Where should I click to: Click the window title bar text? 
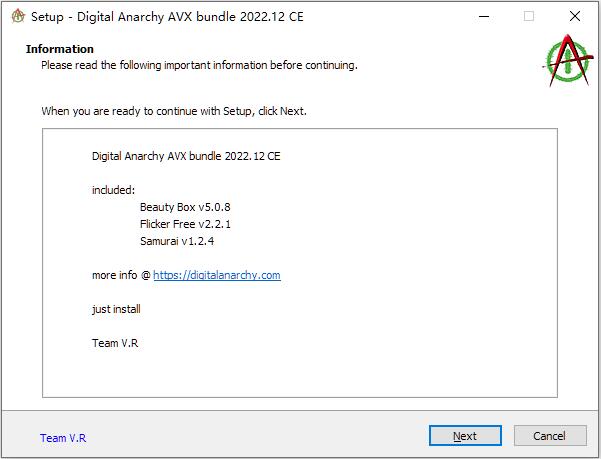[167, 17]
